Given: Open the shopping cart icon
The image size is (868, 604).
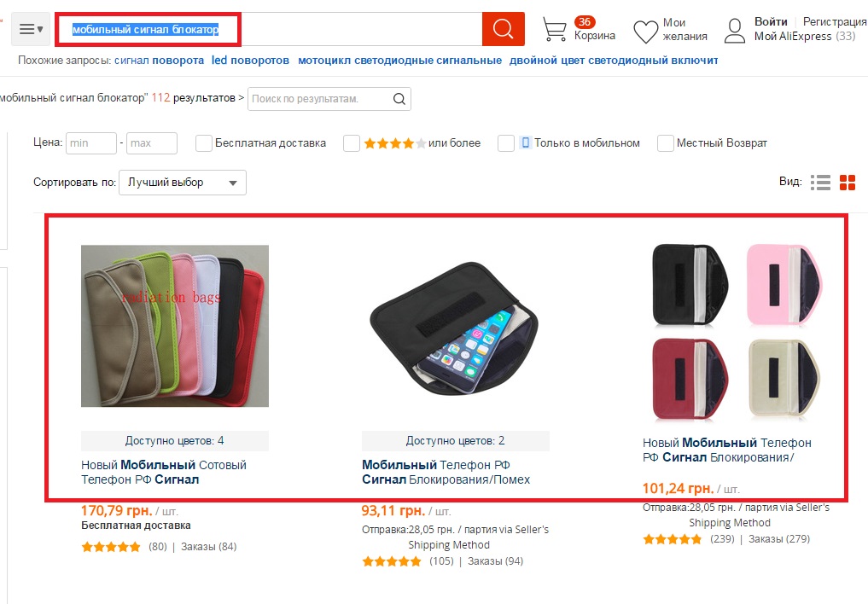Looking at the screenshot, I should tap(554, 29).
